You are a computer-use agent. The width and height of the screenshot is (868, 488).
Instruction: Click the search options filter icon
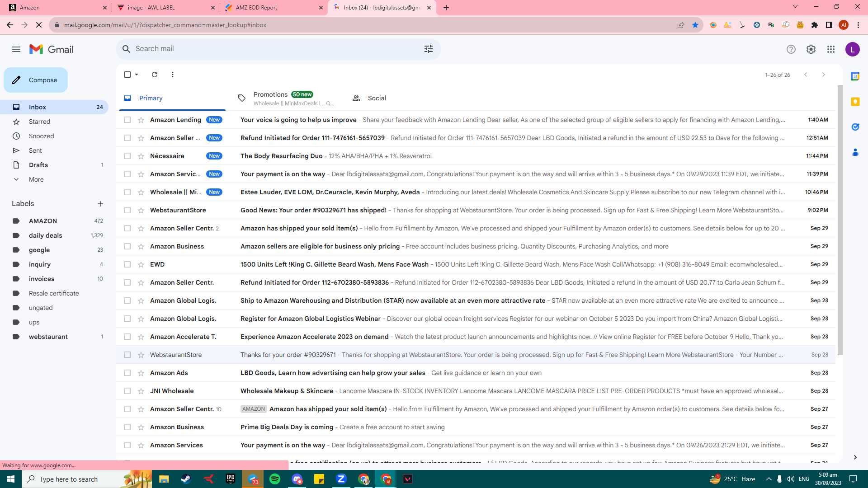tap(429, 49)
